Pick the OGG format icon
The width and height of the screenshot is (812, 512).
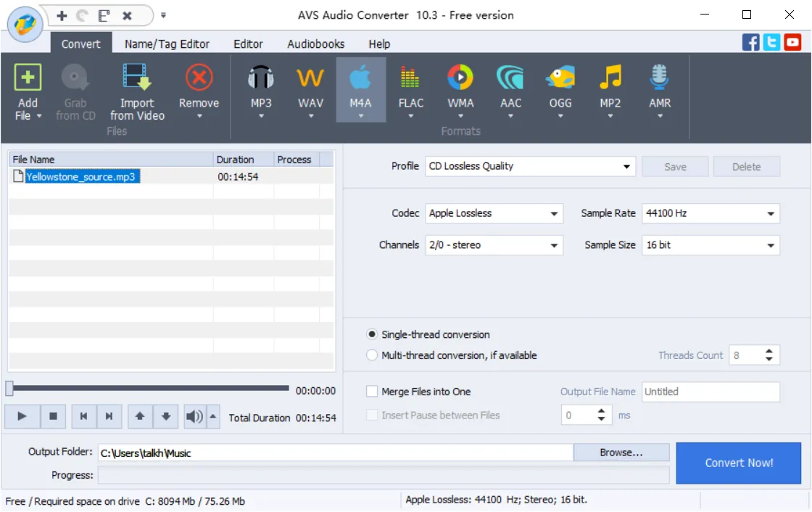coord(560,78)
